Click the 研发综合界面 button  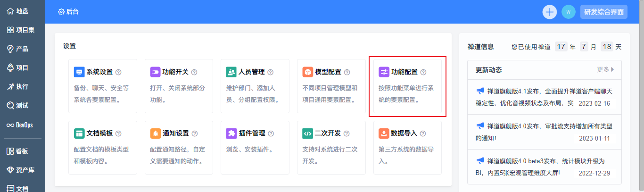604,12
